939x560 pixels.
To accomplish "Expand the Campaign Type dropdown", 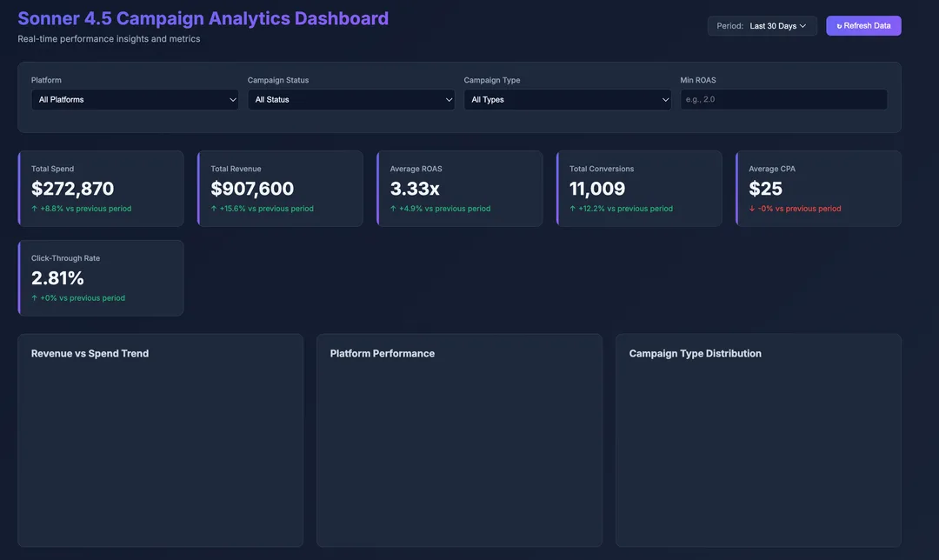I will pyautogui.click(x=567, y=100).
